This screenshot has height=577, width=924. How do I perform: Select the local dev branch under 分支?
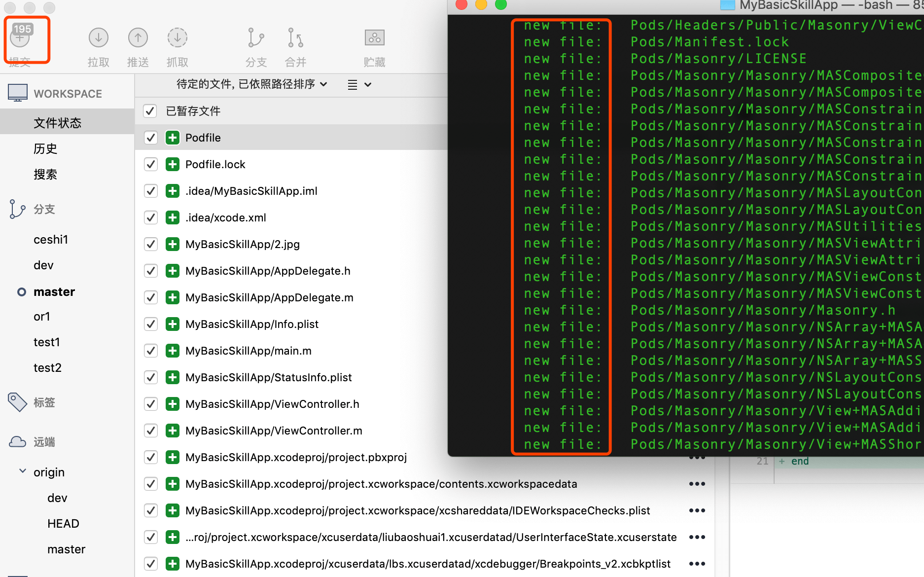(x=43, y=265)
